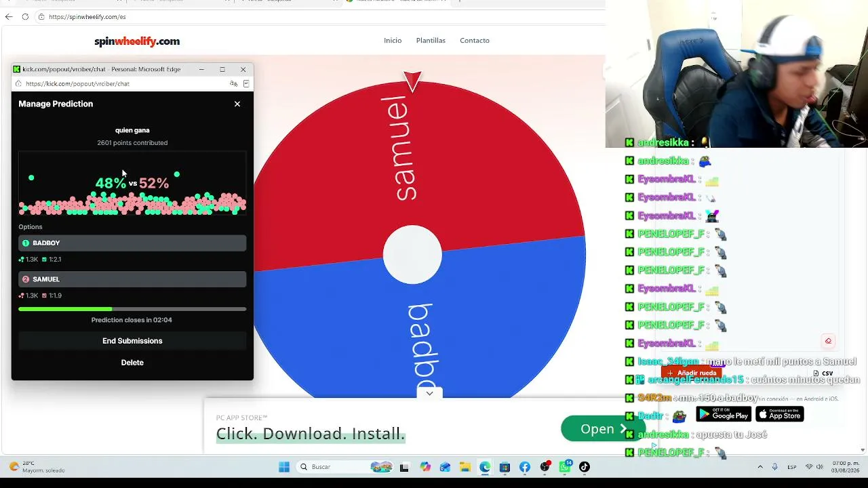
Task: Open the Windows Start menu
Action: pyautogui.click(x=284, y=467)
